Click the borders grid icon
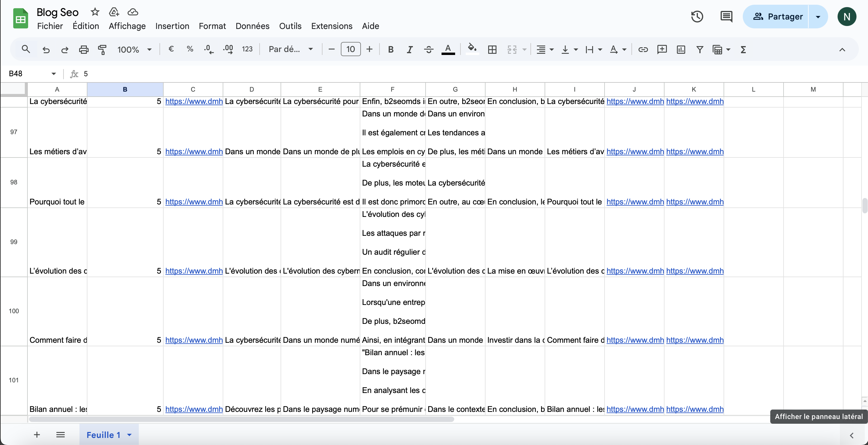This screenshot has width=868, height=445. coord(492,50)
